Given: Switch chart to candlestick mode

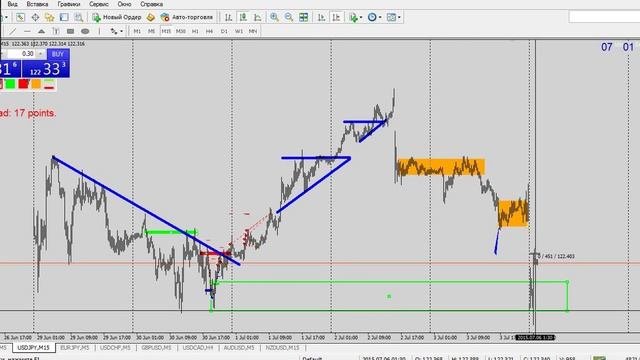Looking at the screenshot, I should click(243, 17).
